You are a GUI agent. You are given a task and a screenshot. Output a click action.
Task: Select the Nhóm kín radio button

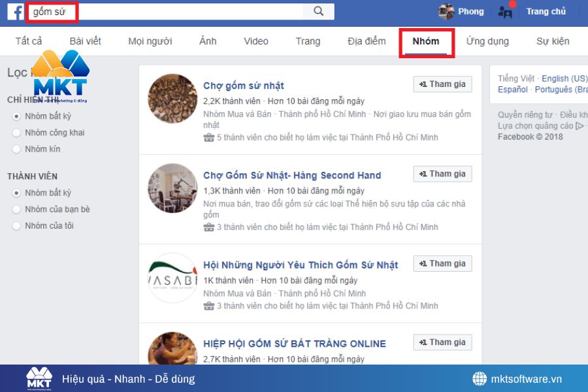click(x=15, y=149)
